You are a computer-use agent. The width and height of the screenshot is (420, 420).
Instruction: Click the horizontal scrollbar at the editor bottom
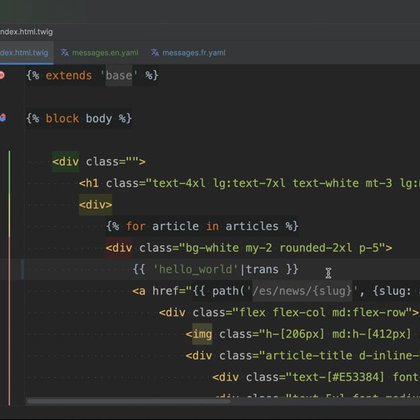point(128,401)
